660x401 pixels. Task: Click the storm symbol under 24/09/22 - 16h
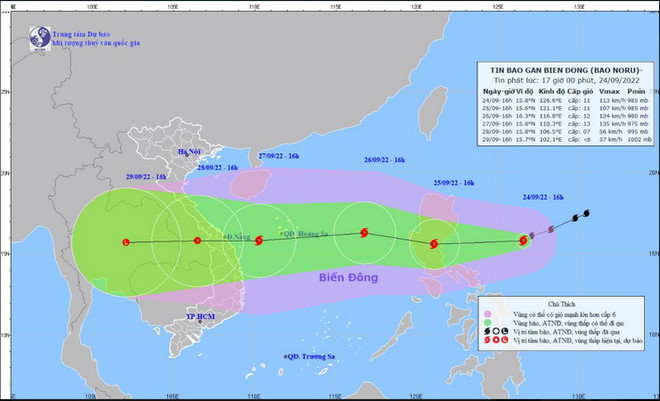click(x=524, y=239)
